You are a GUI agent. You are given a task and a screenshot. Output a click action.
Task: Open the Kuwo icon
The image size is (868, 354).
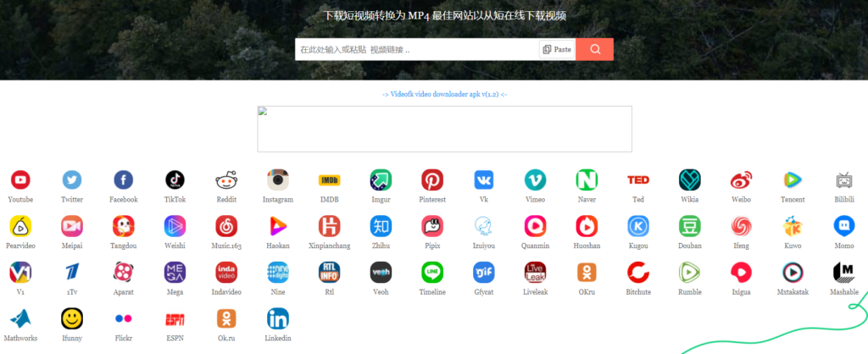(793, 226)
